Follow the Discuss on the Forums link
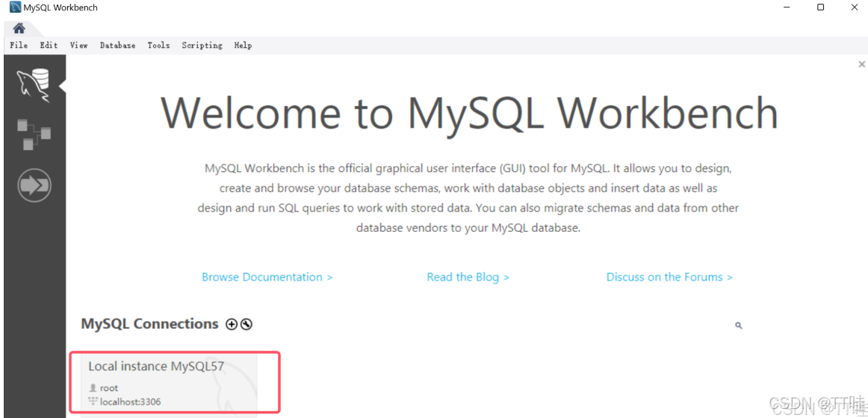Viewport: 868px width, 418px height. (x=669, y=277)
